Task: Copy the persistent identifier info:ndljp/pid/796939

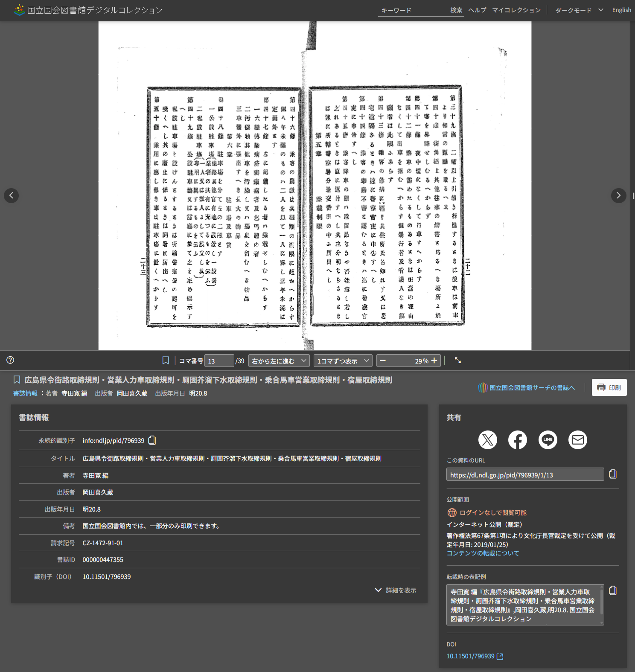Action: pos(152,440)
